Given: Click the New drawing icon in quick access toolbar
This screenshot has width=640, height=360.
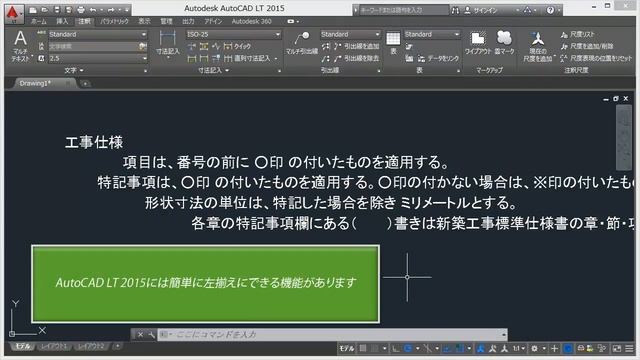Looking at the screenshot, I should [33, 9].
